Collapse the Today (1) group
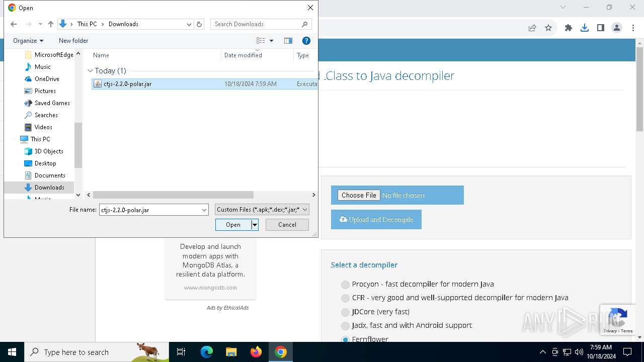The image size is (644, 362). pyautogui.click(x=90, y=71)
